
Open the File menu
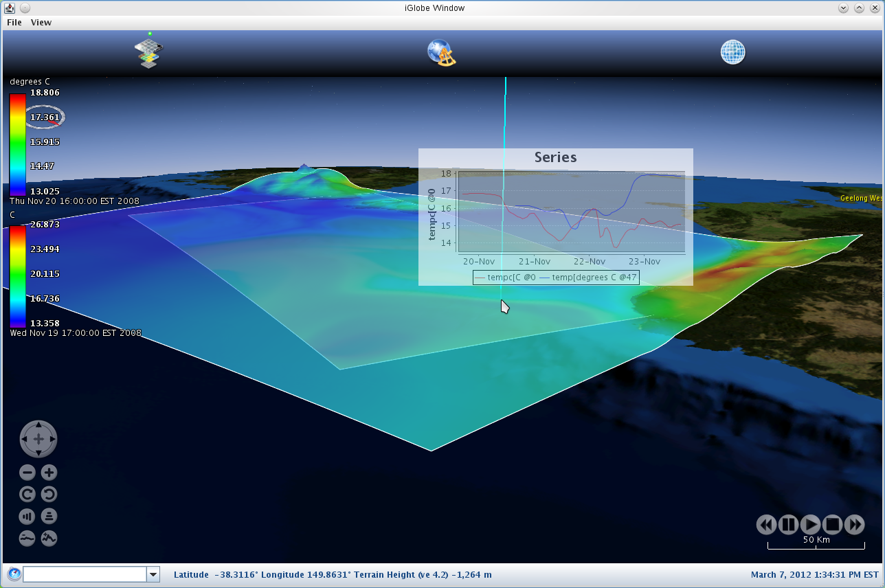14,23
